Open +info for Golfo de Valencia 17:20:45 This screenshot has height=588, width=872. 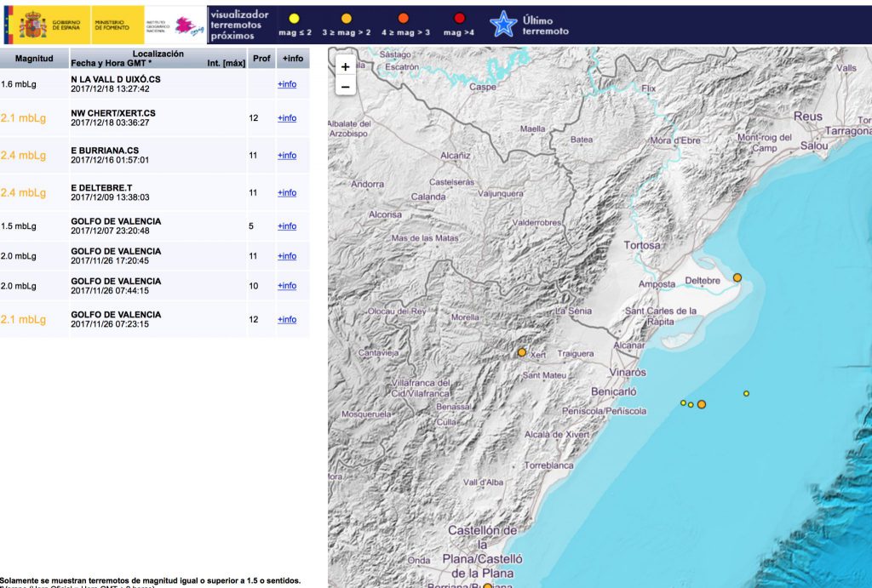(287, 255)
